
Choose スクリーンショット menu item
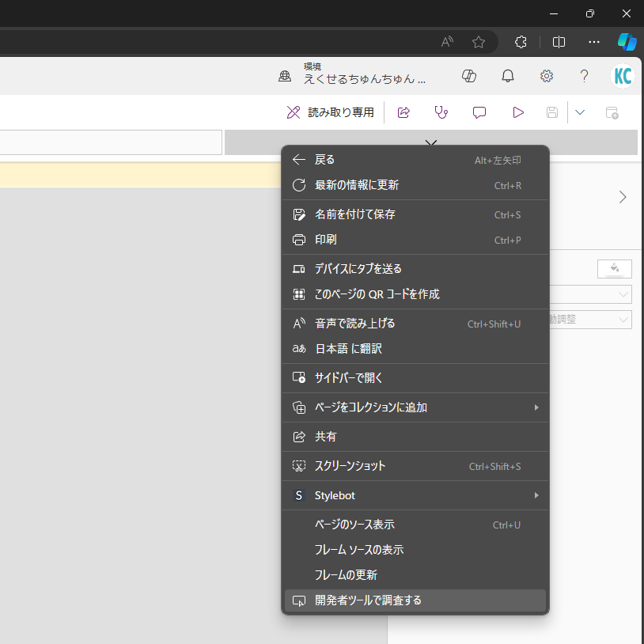pos(415,466)
